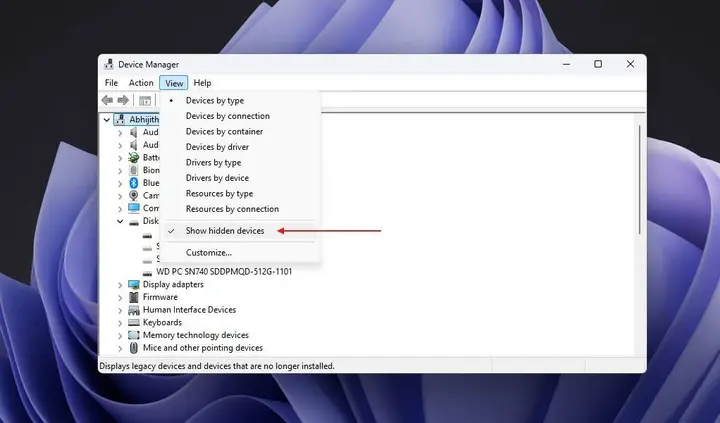
Task: Click the Forward arrow toolbar icon
Action: pos(123,100)
